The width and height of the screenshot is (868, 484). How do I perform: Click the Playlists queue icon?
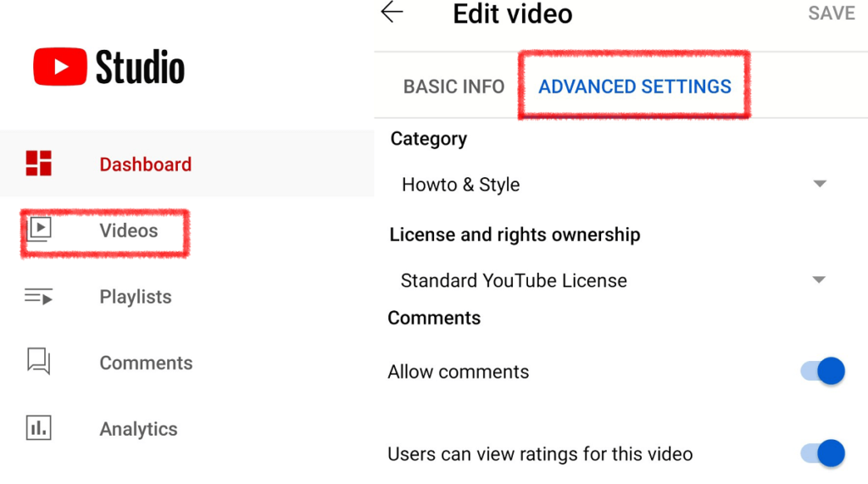pos(39,297)
